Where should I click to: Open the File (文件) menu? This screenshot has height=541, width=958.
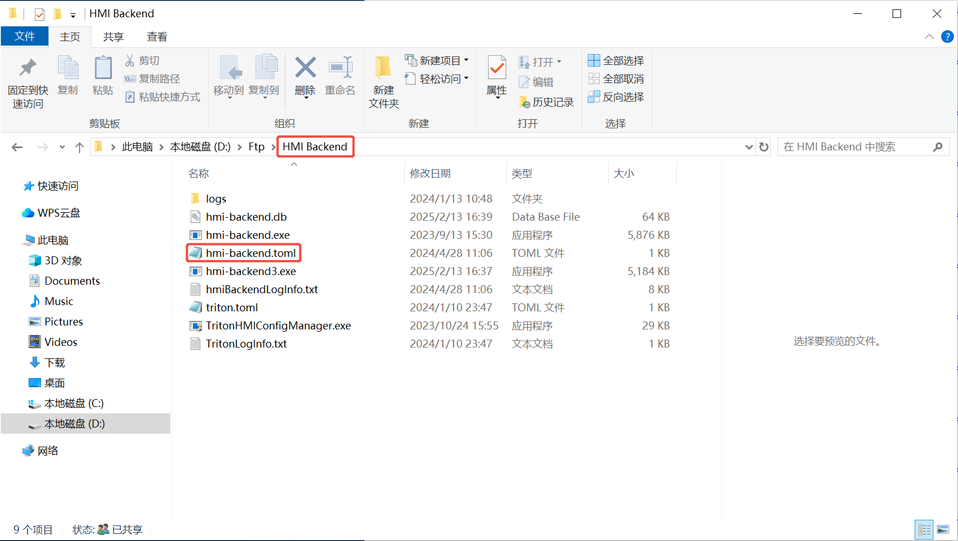coord(25,37)
